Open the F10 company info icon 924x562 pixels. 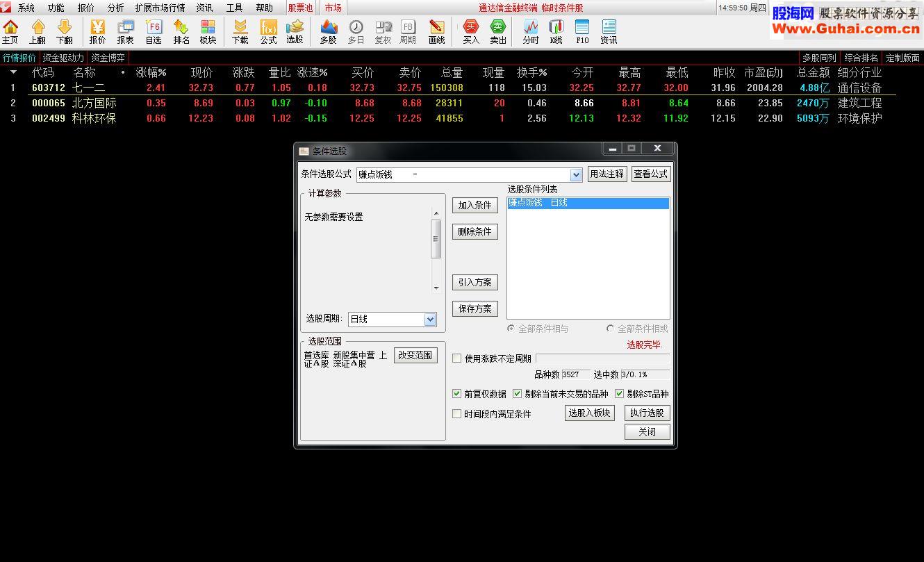[x=582, y=31]
